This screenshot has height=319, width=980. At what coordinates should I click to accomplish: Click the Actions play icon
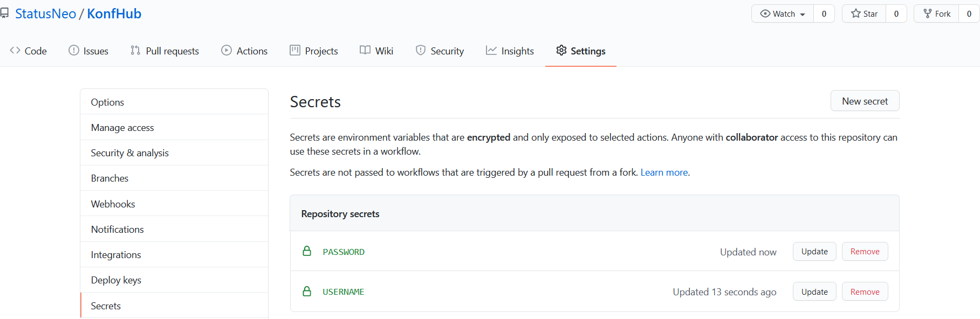(227, 51)
